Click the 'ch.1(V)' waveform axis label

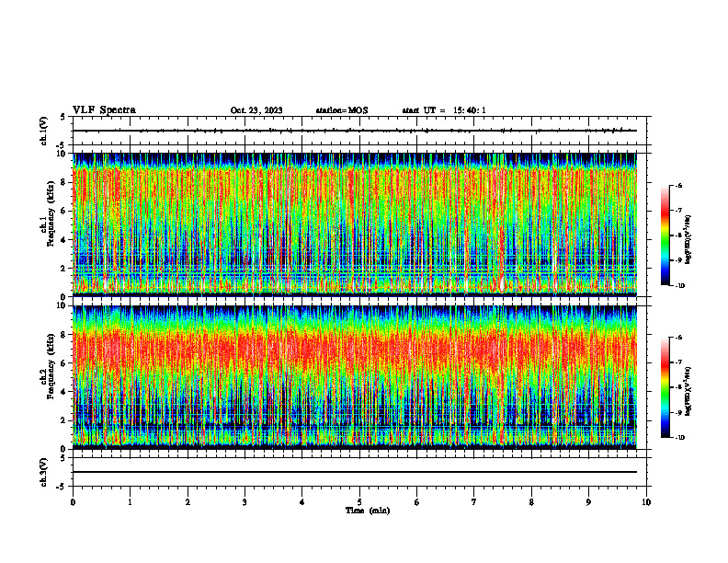click(43, 131)
